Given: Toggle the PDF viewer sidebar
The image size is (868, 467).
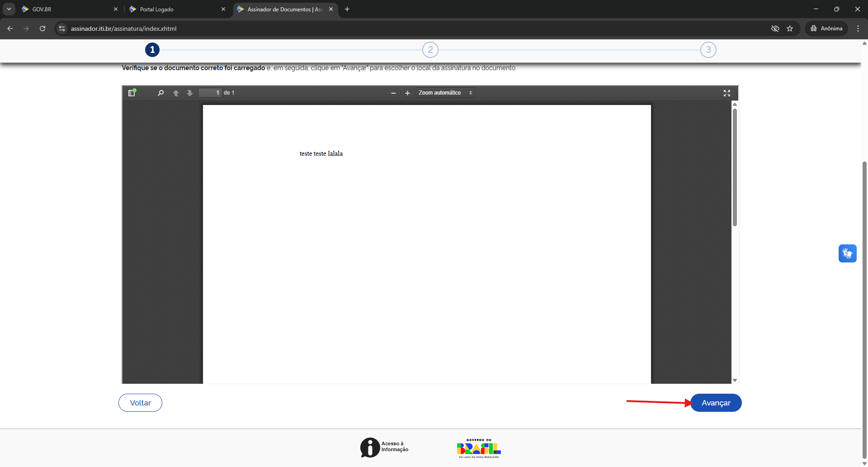Looking at the screenshot, I should pos(132,93).
